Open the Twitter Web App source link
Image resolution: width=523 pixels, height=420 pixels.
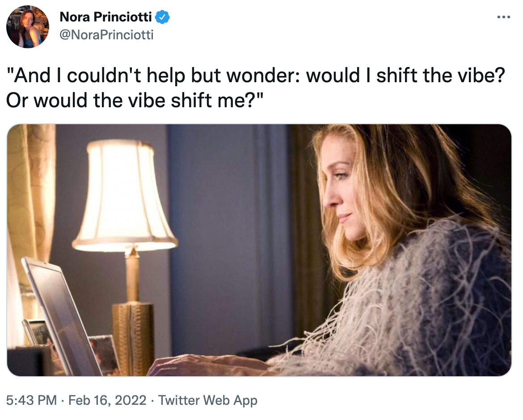[208, 400]
